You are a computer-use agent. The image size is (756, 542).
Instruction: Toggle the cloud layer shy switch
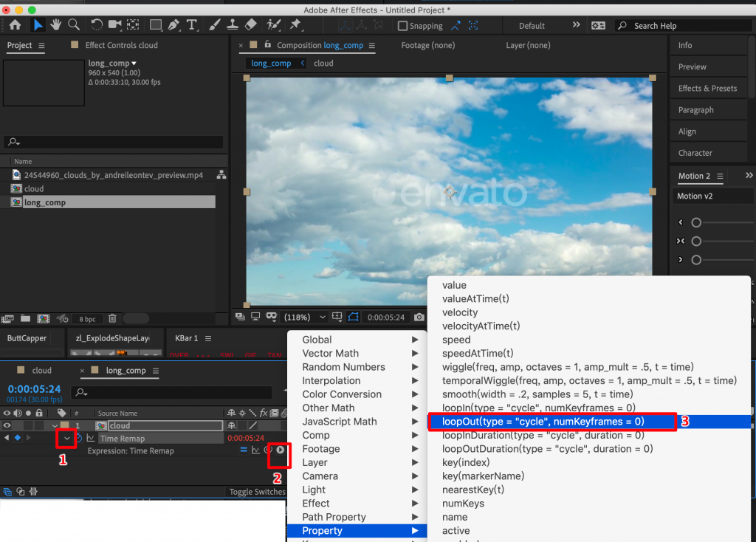pos(231,425)
